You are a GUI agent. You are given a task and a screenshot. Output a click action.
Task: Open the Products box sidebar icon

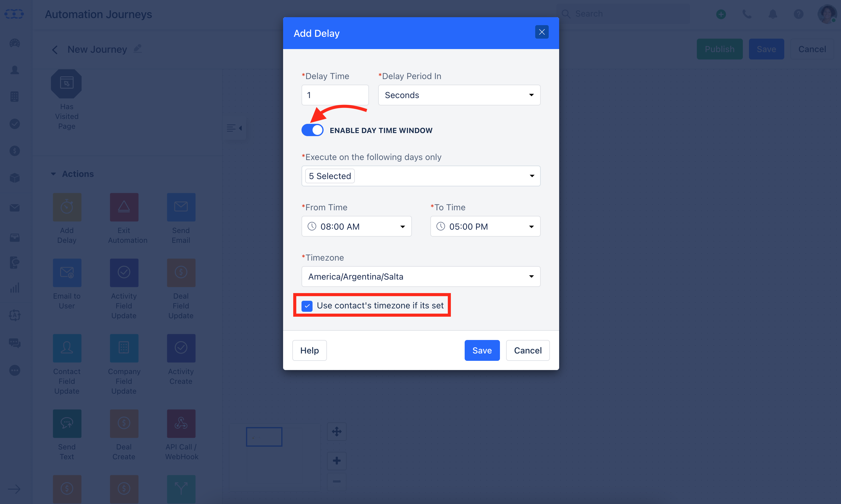pos(15,178)
